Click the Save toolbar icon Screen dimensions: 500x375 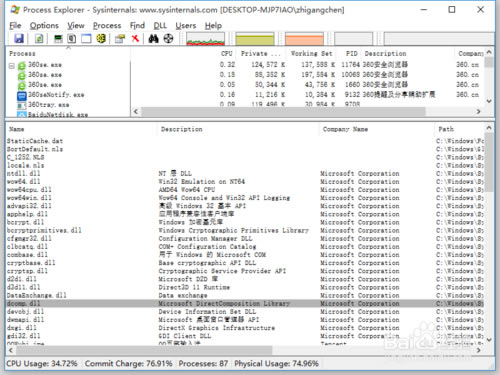[x=19, y=39]
